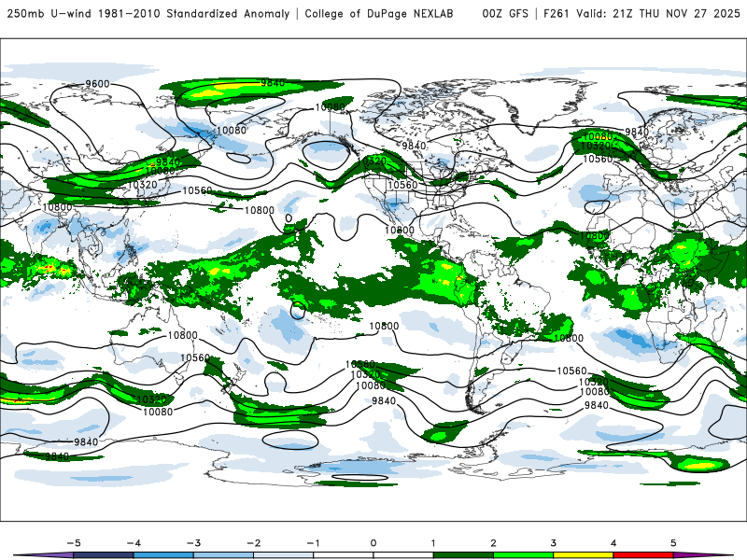Click the '10800' contour label over West Africa
The image size is (747, 560).
(594, 236)
